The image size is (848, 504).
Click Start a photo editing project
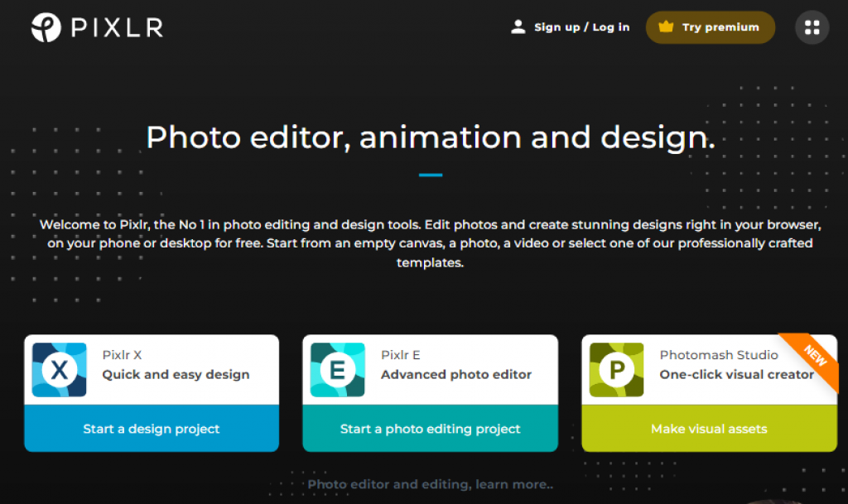click(x=430, y=429)
